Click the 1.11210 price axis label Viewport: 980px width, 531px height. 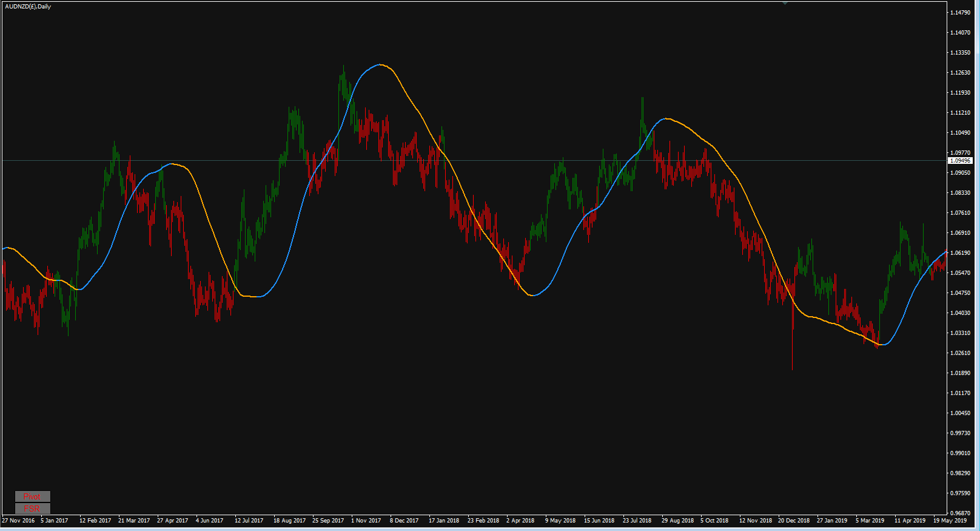pyautogui.click(x=961, y=113)
